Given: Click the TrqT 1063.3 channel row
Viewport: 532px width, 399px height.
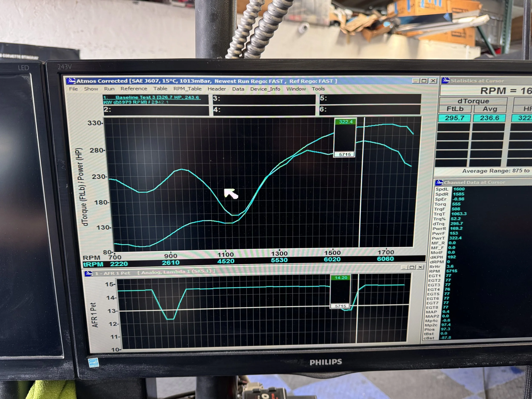Looking at the screenshot, I should [x=450, y=214].
